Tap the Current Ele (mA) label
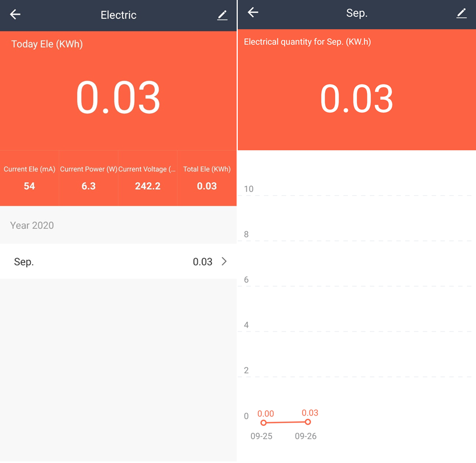This screenshot has height=463, width=476. click(x=30, y=169)
